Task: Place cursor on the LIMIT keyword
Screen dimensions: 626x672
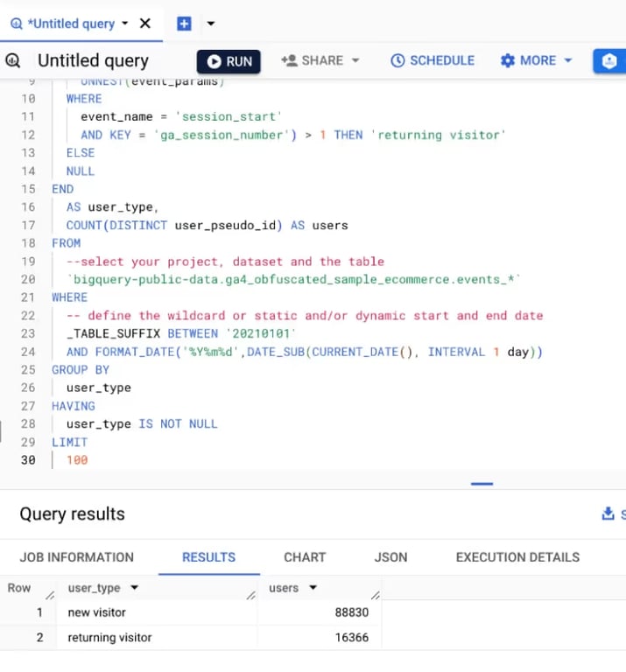Action: pyautogui.click(x=69, y=442)
